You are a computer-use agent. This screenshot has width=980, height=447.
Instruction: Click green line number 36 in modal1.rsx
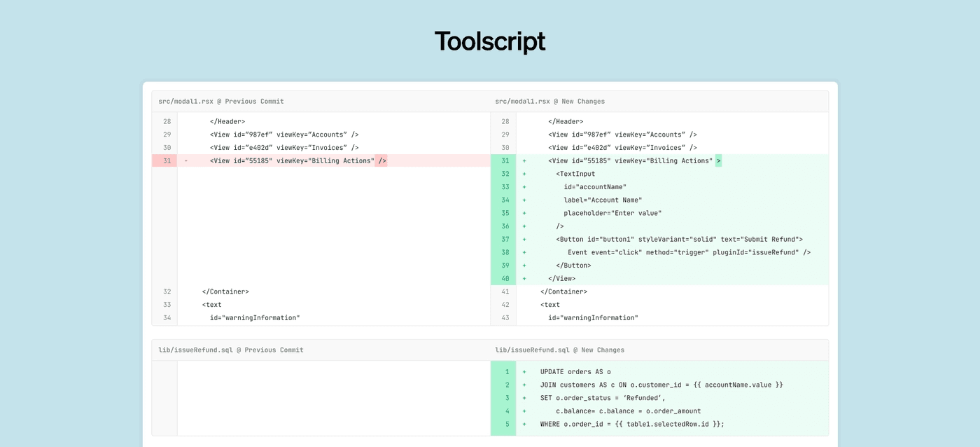[x=504, y=226]
